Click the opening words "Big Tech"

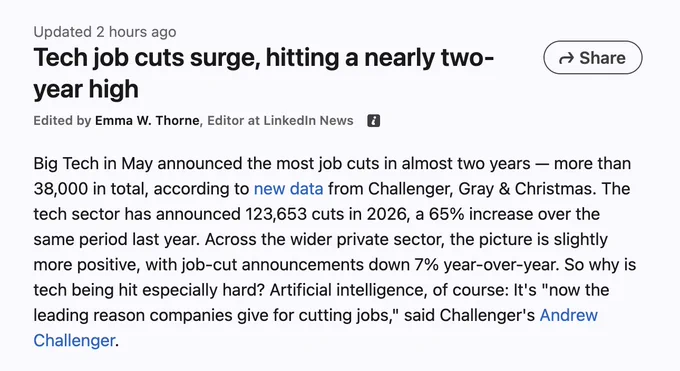pos(66,164)
